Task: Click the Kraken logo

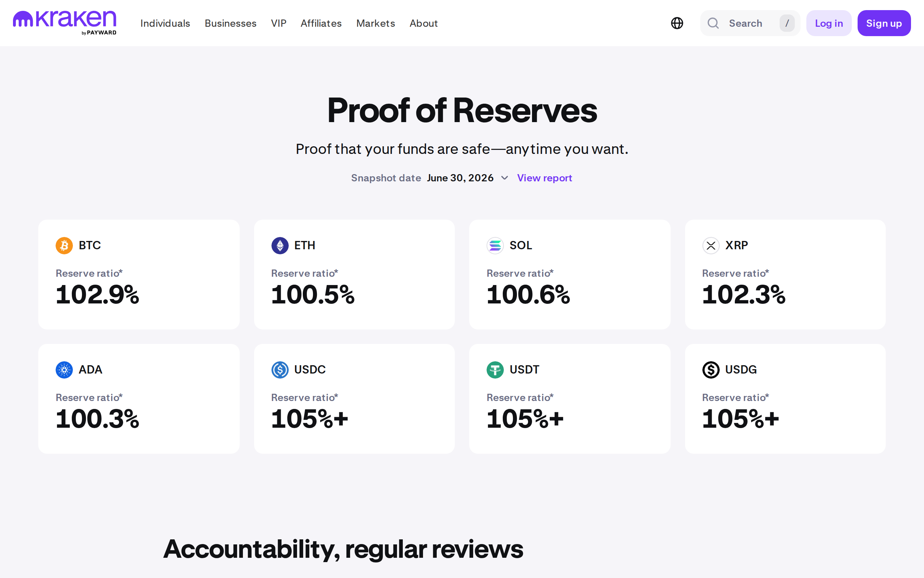Action: (x=65, y=22)
